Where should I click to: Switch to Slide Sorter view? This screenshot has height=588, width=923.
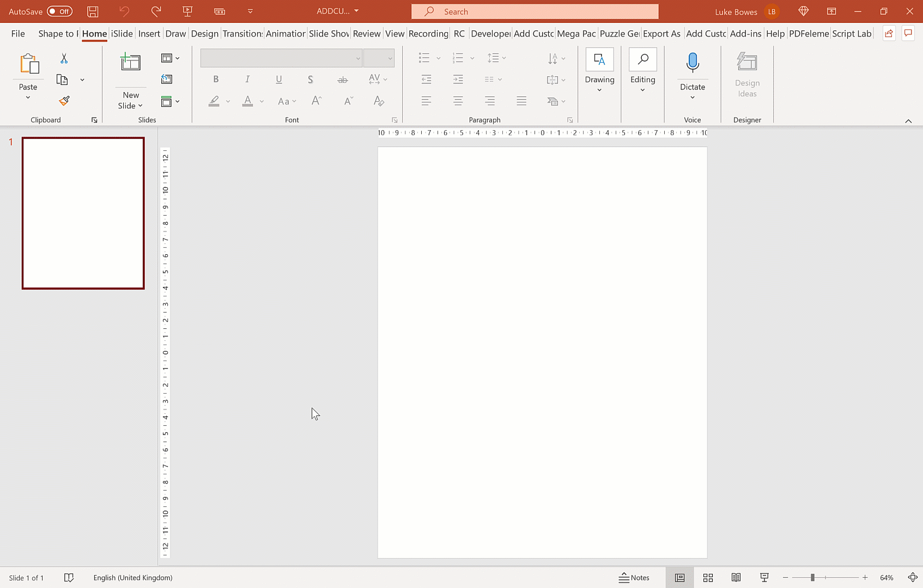[x=708, y=578]
